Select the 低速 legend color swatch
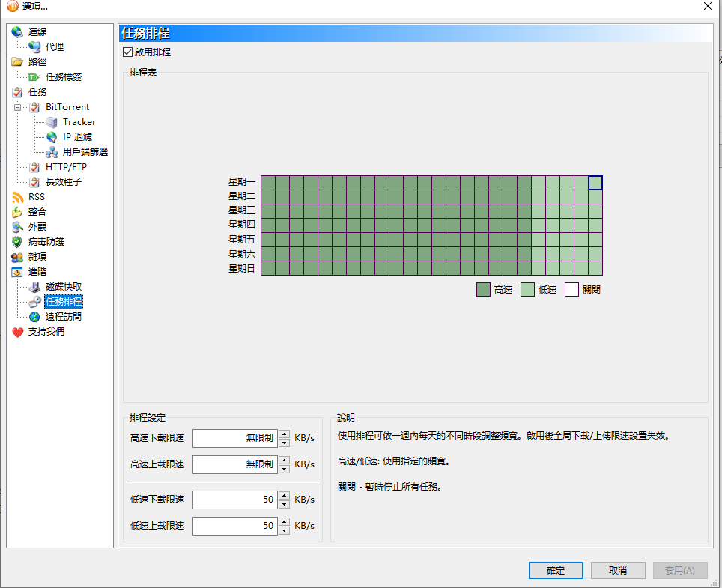The width and height of the screenshot is (722, 588). [x=527, y=290]
